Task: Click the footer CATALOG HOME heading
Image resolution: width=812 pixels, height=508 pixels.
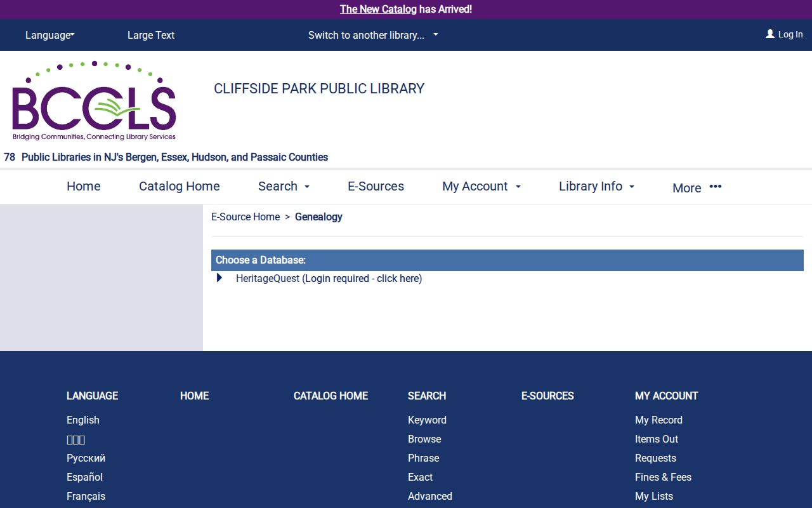Action: click(331, 396)
